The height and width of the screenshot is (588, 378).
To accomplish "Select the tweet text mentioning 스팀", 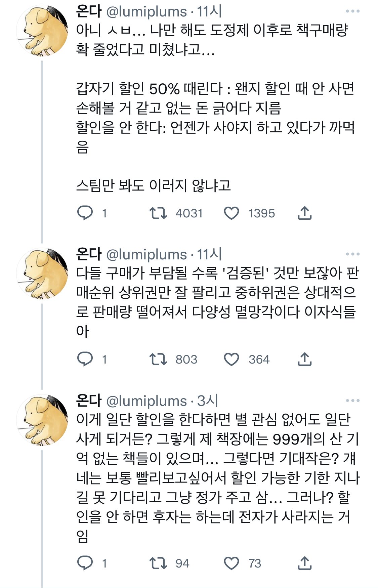I will point(155,184).
